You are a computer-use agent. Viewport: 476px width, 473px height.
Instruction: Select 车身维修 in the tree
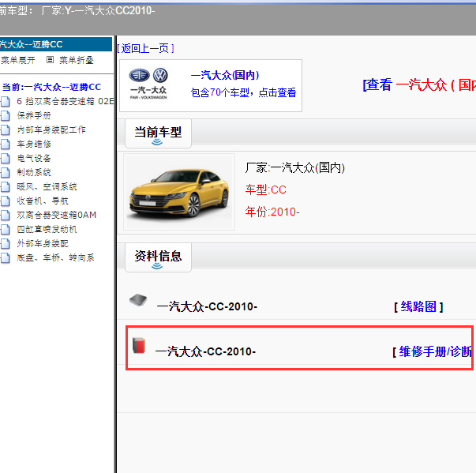click(x=34, y=144)
